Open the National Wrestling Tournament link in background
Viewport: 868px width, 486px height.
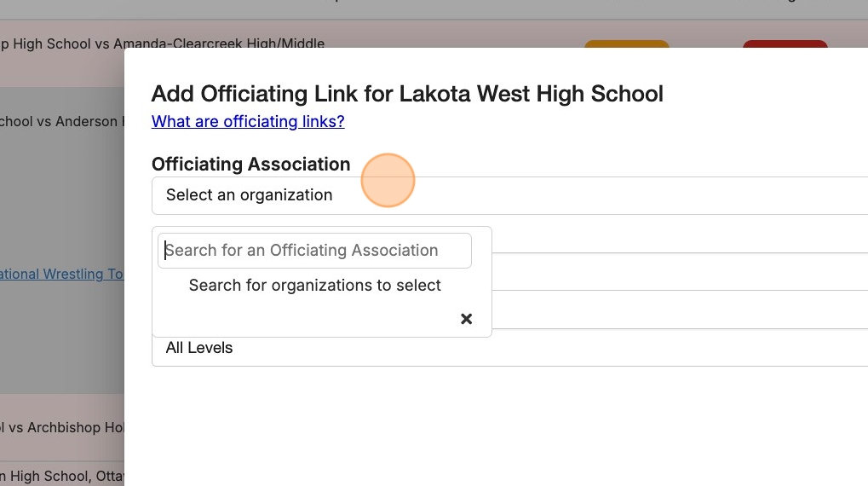[x=61, y=274]
